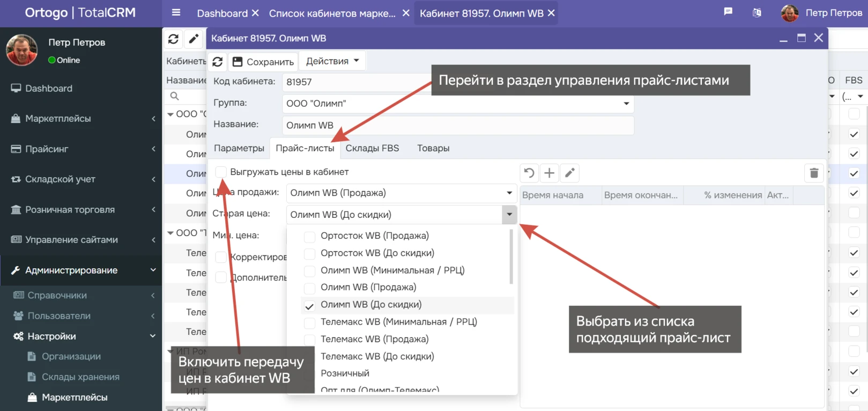Open the Группа dropdown
The image size is (868, 411).
click(626, 104)
